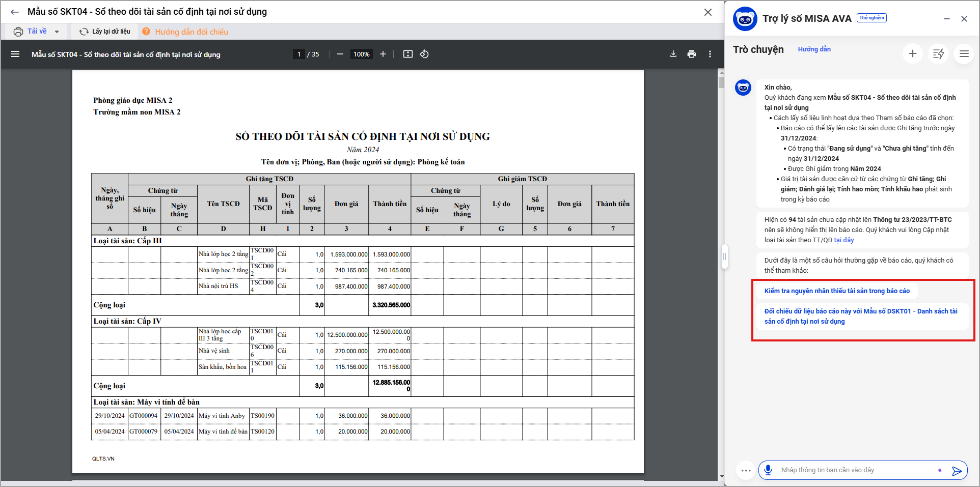
Task: Send the chat message
Action: pyautogui.click(x=957, y=471)
